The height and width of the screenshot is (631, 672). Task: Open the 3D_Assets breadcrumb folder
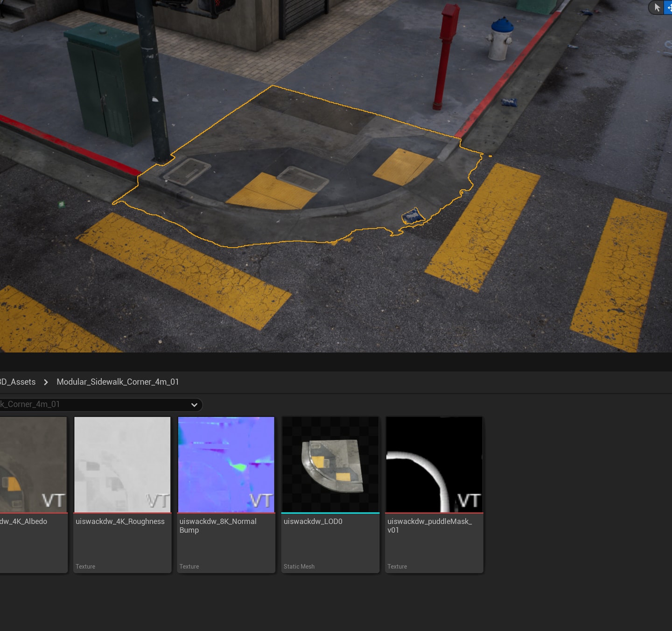click(x=18, y=382)
